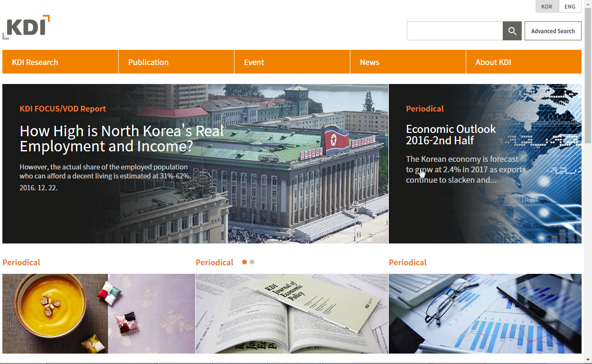Select the first orange carousel dot
The height and width of the screenshot is (364, 592).
(x=244, y=262)
